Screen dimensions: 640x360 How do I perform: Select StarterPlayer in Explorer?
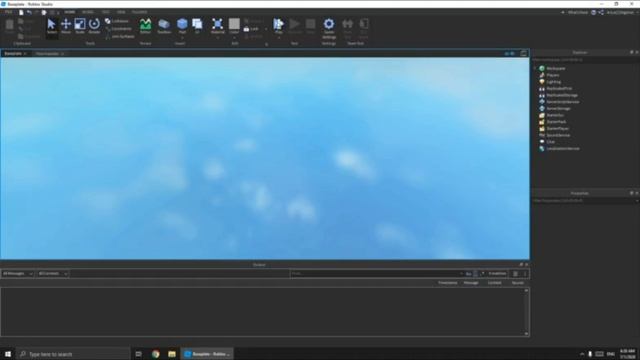[558, 129]
